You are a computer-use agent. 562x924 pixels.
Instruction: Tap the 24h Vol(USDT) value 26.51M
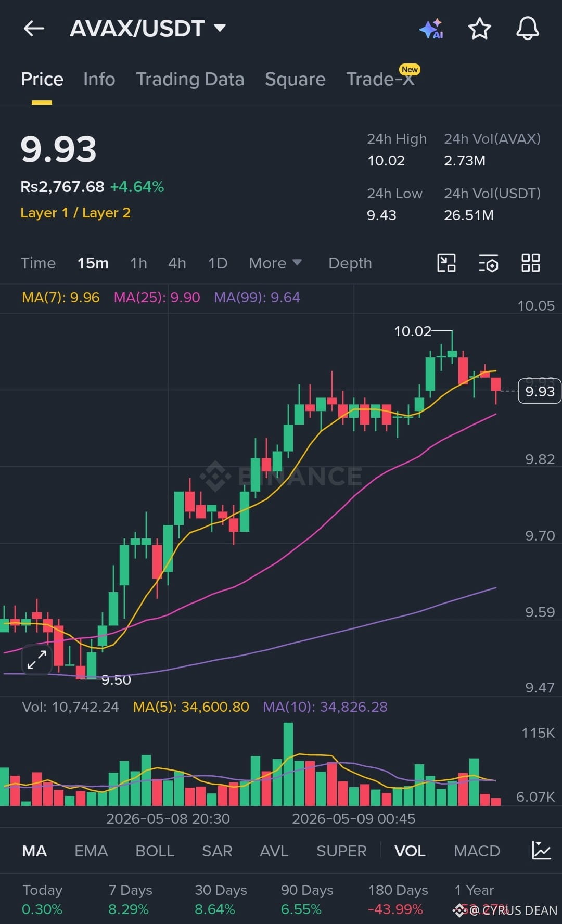pos(469,215)
